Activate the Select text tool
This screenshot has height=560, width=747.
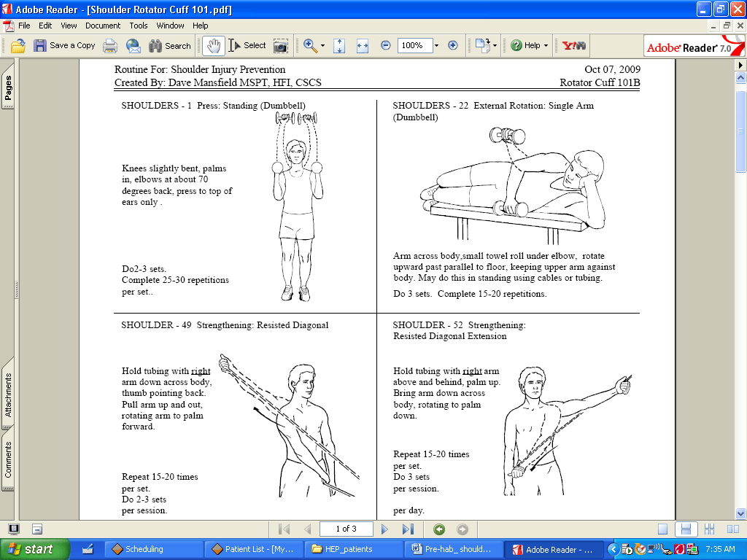point(247,46)
